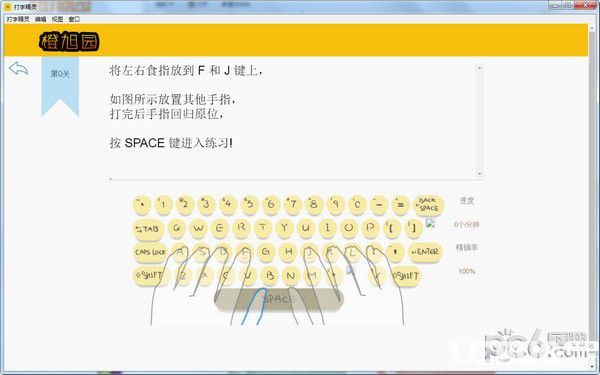Tap the number 1 key
This screenshot has width=600, height=375.
(x=163, y=204)
